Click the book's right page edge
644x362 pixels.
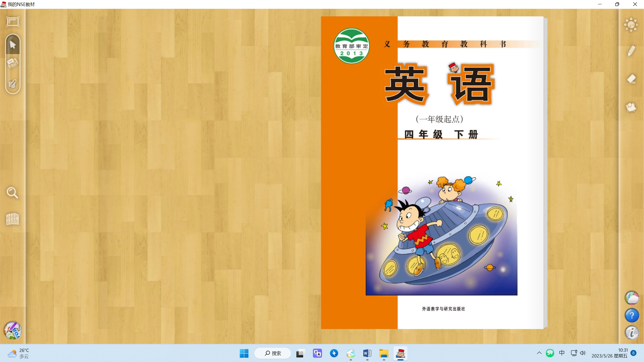(546, 173)
